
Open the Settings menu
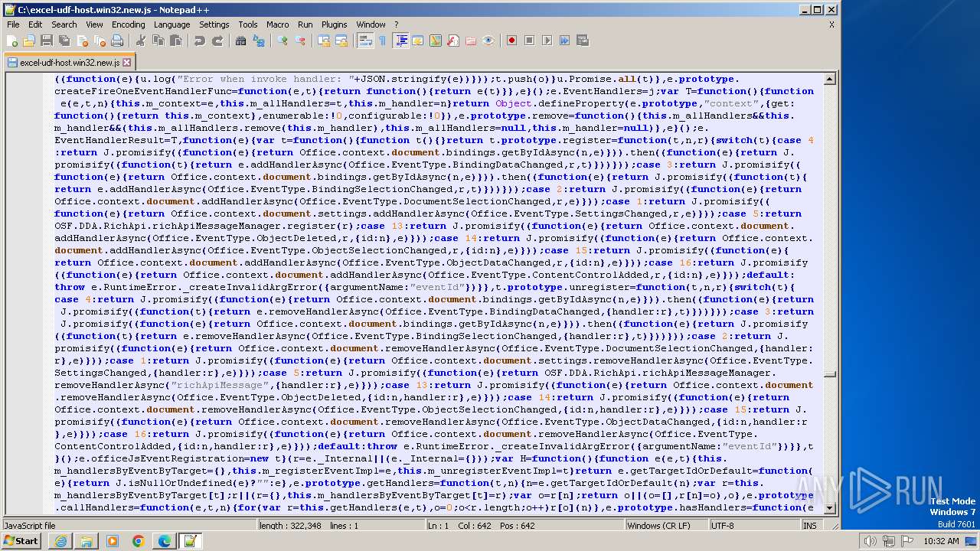pos(214,24)
